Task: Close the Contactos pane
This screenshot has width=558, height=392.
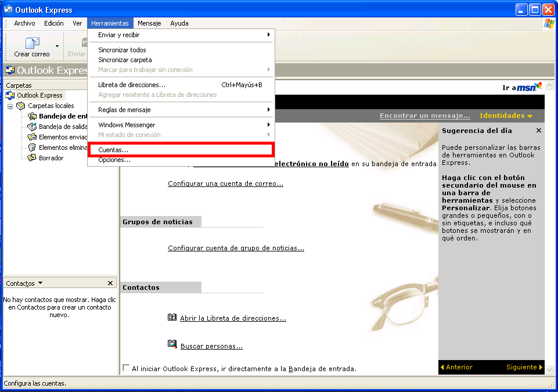Action: point(110,283)
